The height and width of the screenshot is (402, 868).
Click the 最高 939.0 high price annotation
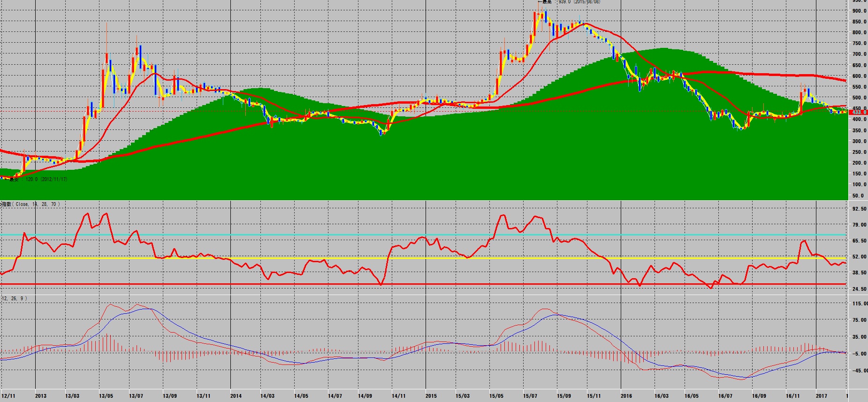(x=570, y=2)
